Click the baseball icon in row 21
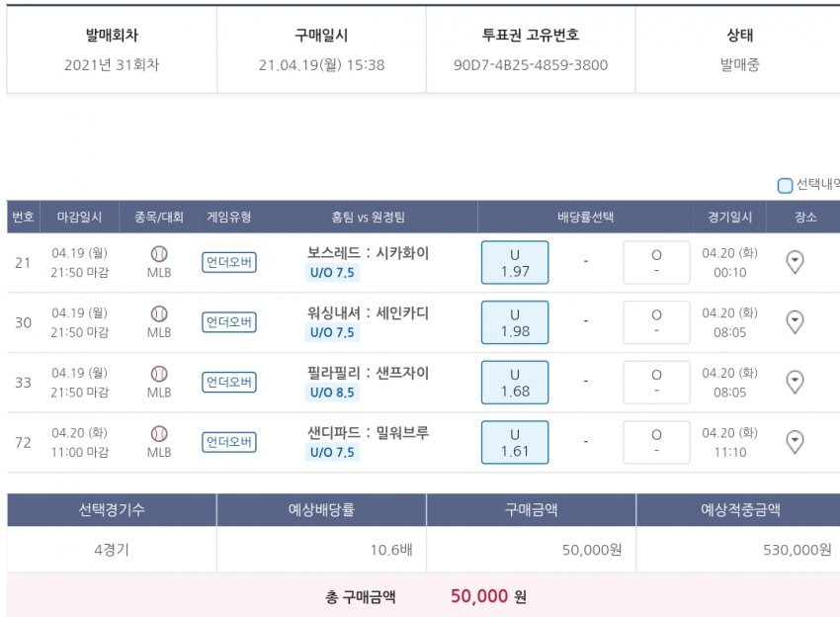The width and height of the screenshot is (840, 617). 159,253
